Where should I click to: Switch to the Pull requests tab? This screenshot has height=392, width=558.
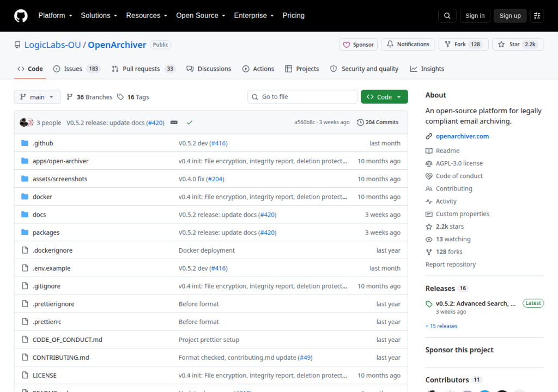click(x=144, y=69)
